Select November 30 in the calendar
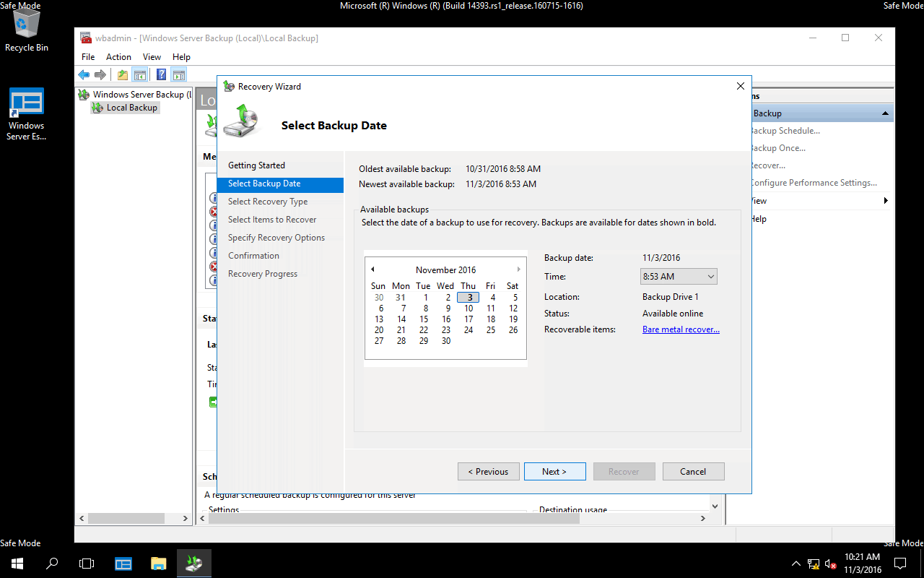This screenshot has width=924, height=578. (446, 341)
